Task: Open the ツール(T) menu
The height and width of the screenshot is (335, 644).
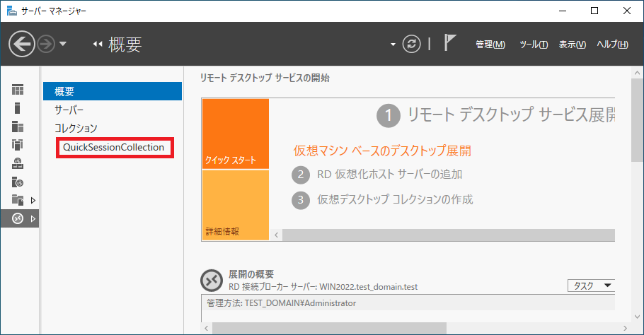Action: pos(534,45)
